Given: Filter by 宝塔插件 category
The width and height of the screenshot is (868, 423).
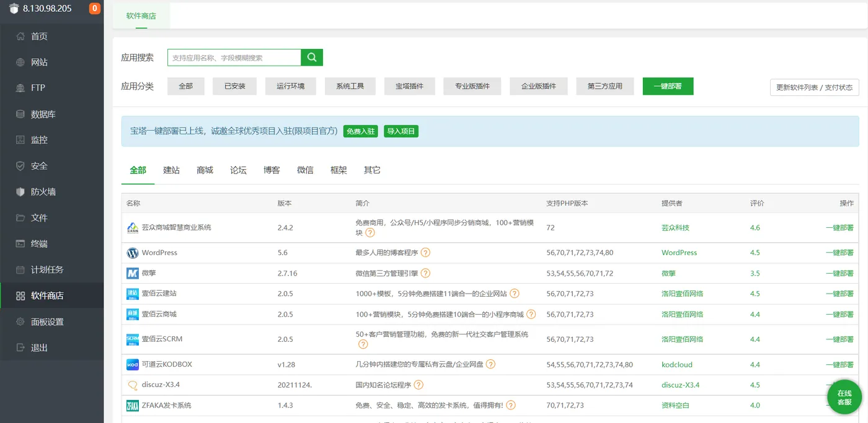Looking at the screenshot, I should [410, 87].
